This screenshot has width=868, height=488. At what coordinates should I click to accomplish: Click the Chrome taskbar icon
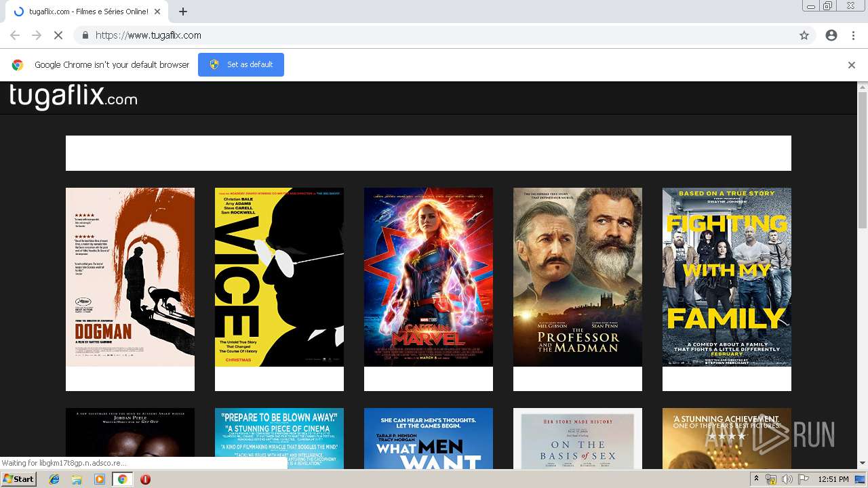click(122, 479)
